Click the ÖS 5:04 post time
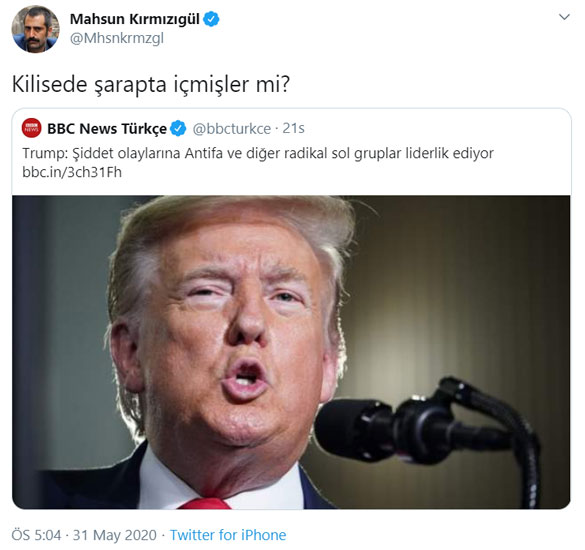 point(36,535)
